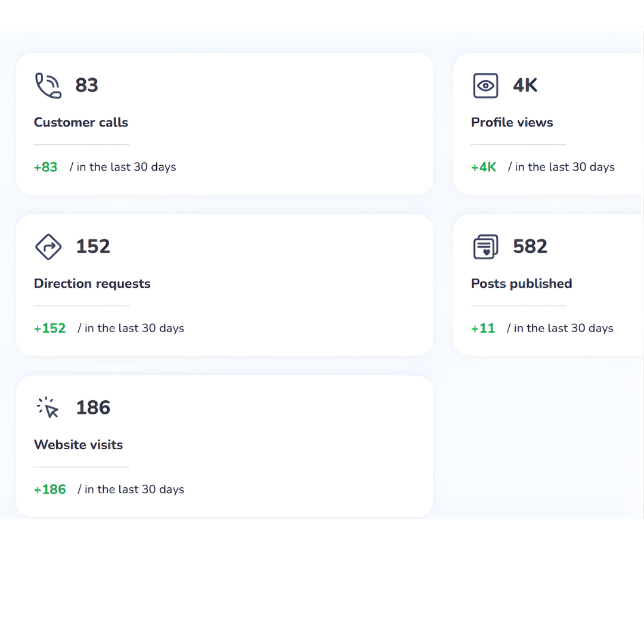Select the 582 posts count
The height and width of the screenshot is (644, 644).
pyautogui.click(x=530, y=246)
